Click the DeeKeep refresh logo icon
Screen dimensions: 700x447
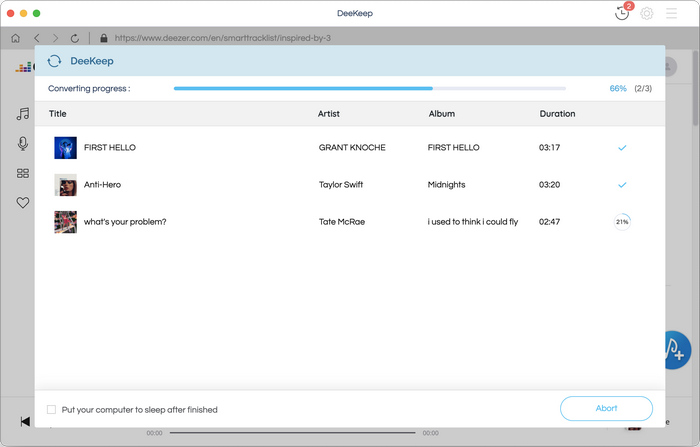(54, 61)
